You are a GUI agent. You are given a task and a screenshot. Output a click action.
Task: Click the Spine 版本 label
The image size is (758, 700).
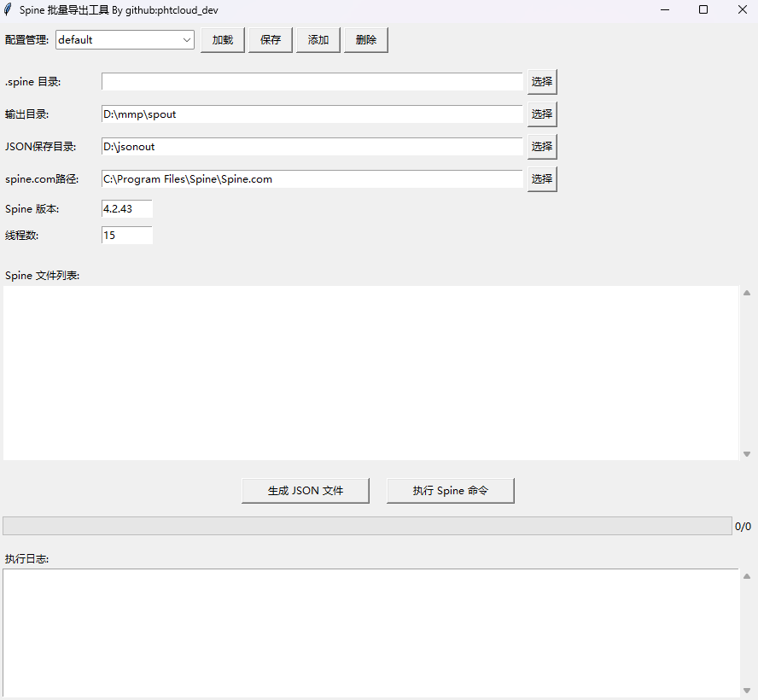tap(32, 209)
